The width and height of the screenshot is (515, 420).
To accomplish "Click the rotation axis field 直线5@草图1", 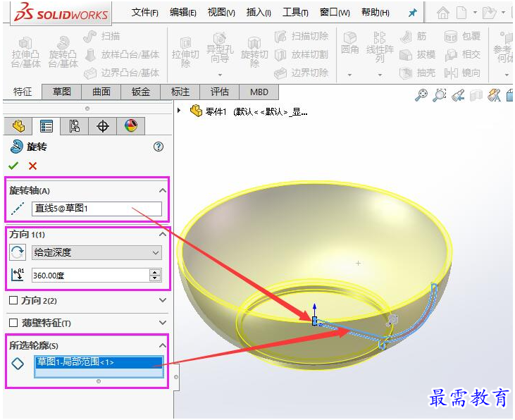I will pyautogui.click(x=97, y=209).
